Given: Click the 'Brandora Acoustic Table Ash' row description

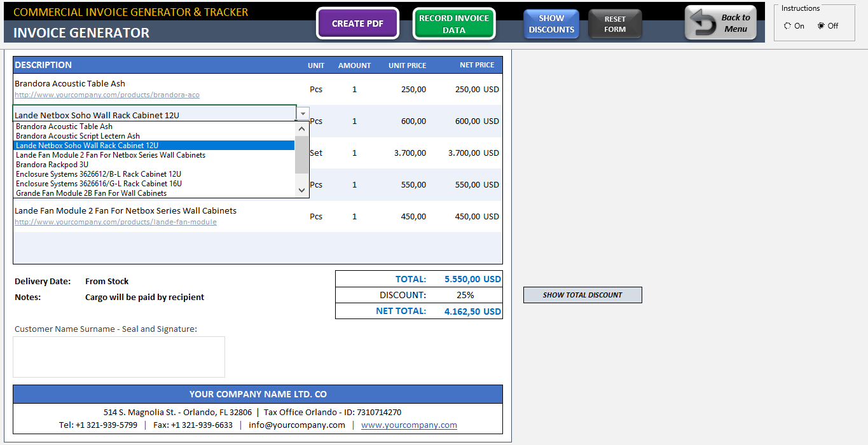Looking at the screenshot, I should pyautogui.click(x=70, y=83).
